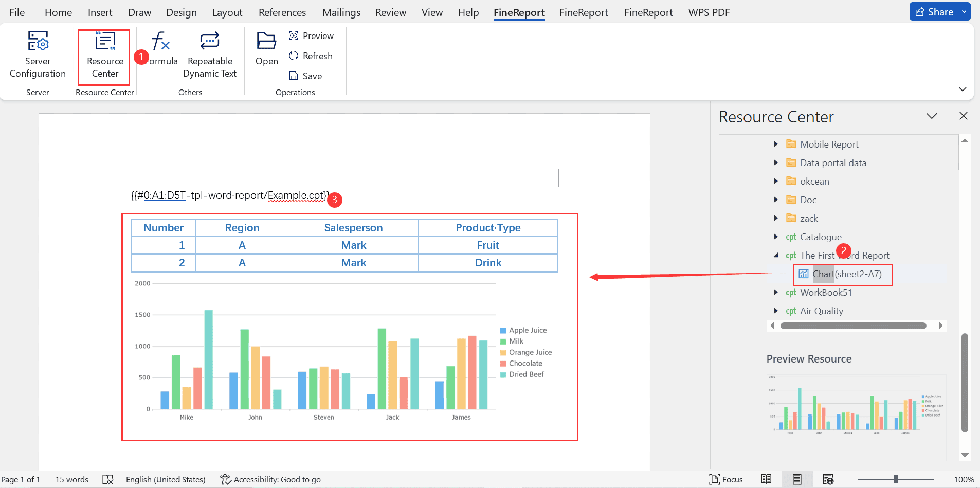Click Refresh in Operations group
980x488 pixels.
tap(311, 56)
